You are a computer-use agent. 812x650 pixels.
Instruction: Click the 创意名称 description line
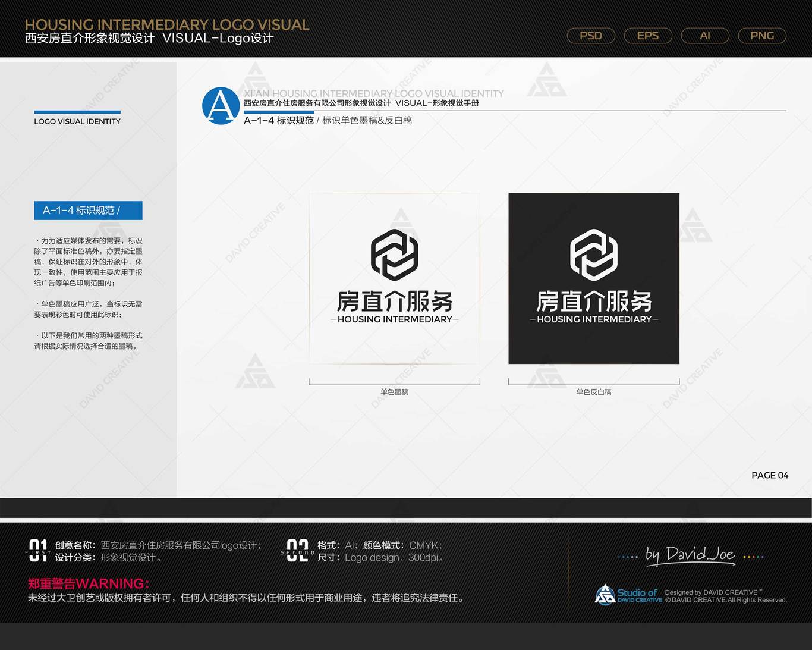(x=158, y=545)
